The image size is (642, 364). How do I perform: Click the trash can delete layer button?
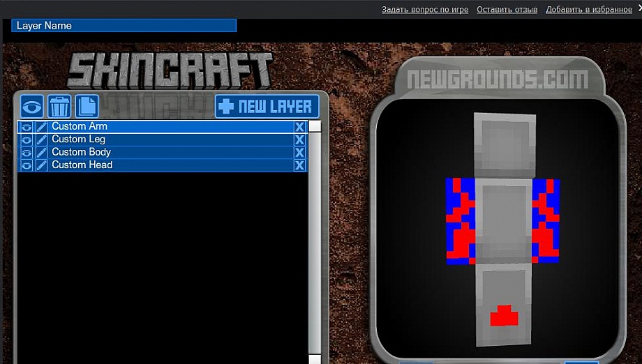click(x=59, y=106)
